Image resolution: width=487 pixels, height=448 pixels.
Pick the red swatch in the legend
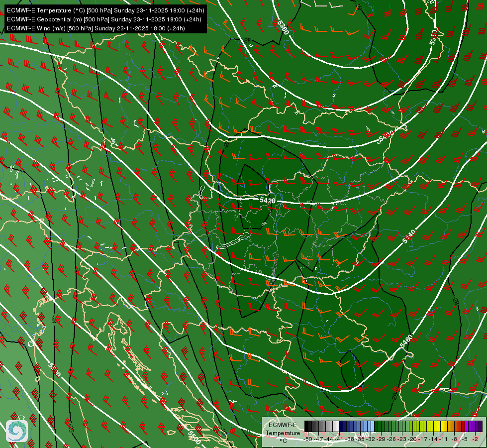(463, 426)
